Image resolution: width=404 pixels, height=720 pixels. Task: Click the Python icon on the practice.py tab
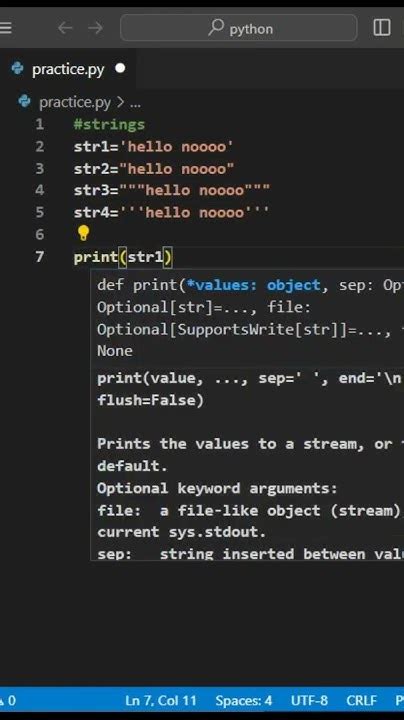17,69
